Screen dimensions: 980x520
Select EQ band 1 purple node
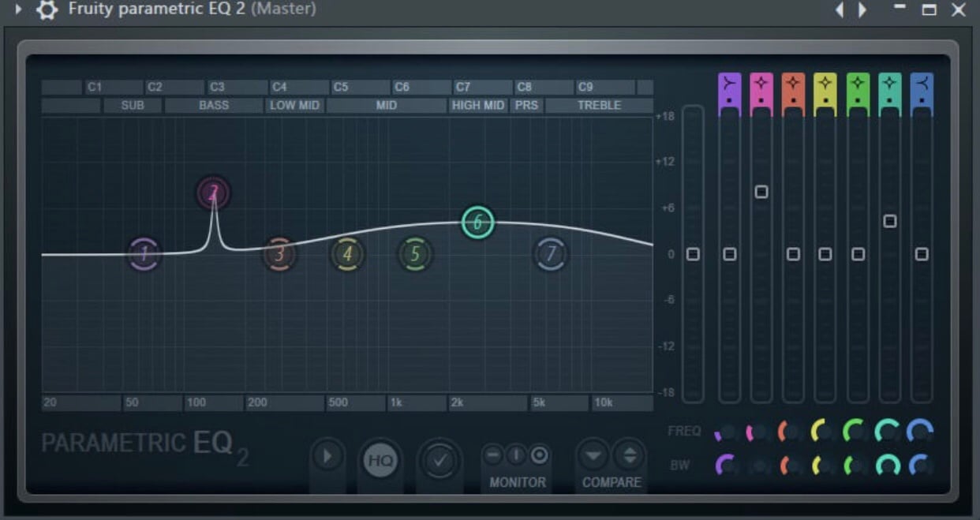(144, 254)
